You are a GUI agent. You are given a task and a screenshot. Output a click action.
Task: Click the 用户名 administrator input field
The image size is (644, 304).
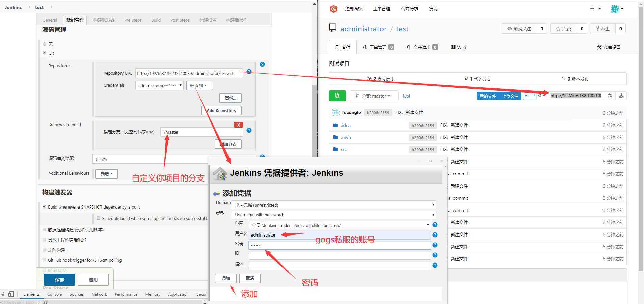coord(340,235)
